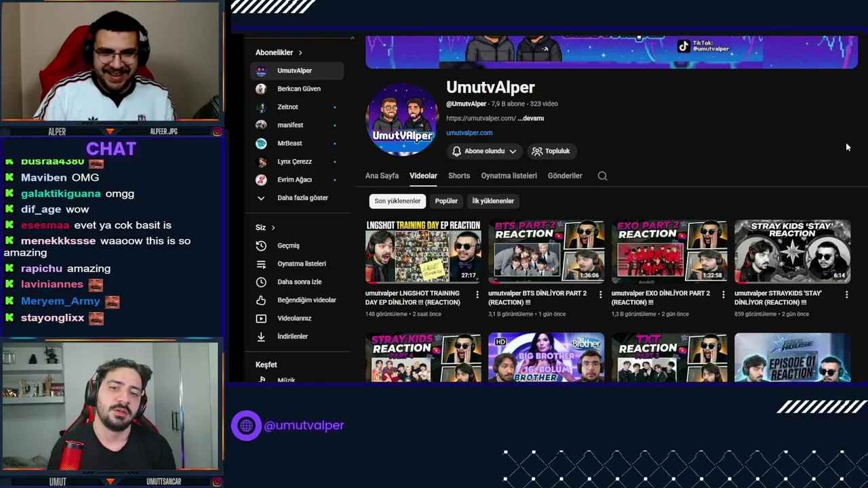Image resolution: width=868 pixels, height=488 pixels.
Task: Open İndirilenler download icon
Action: [261, 336]
